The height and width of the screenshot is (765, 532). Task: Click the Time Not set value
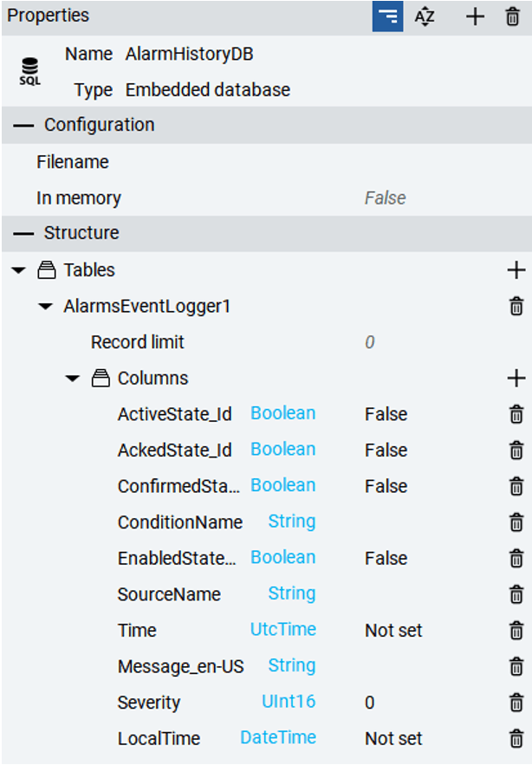click(x=393, y=631)
